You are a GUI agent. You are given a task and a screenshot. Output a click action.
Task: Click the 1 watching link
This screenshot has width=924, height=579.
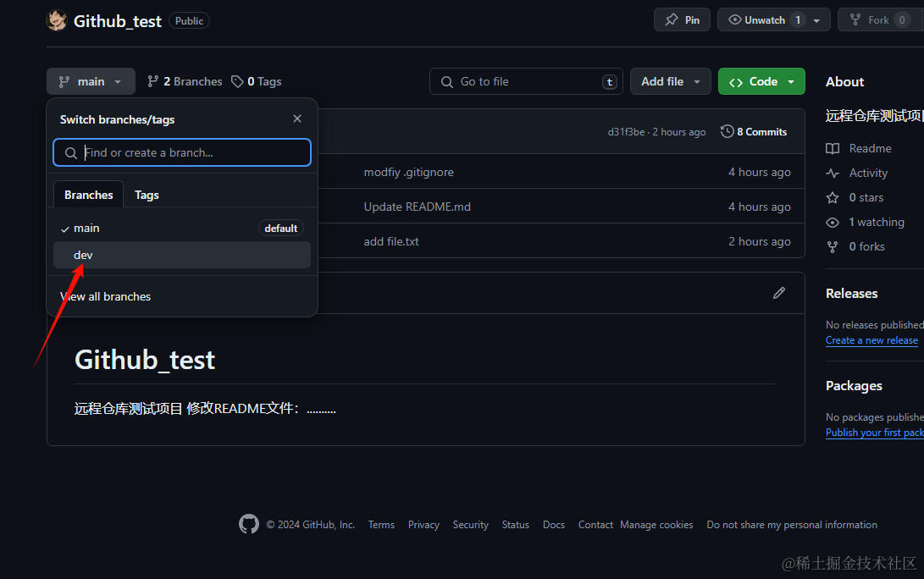[x=865, y=222]
